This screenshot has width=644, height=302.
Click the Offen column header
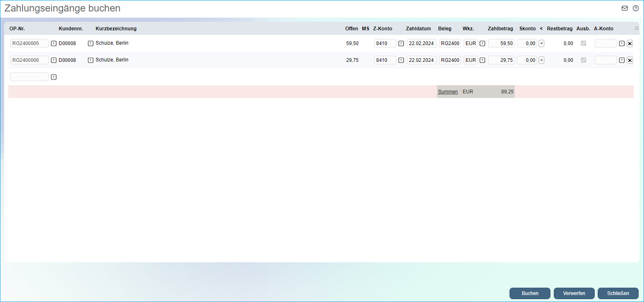(x=352, y=29)
